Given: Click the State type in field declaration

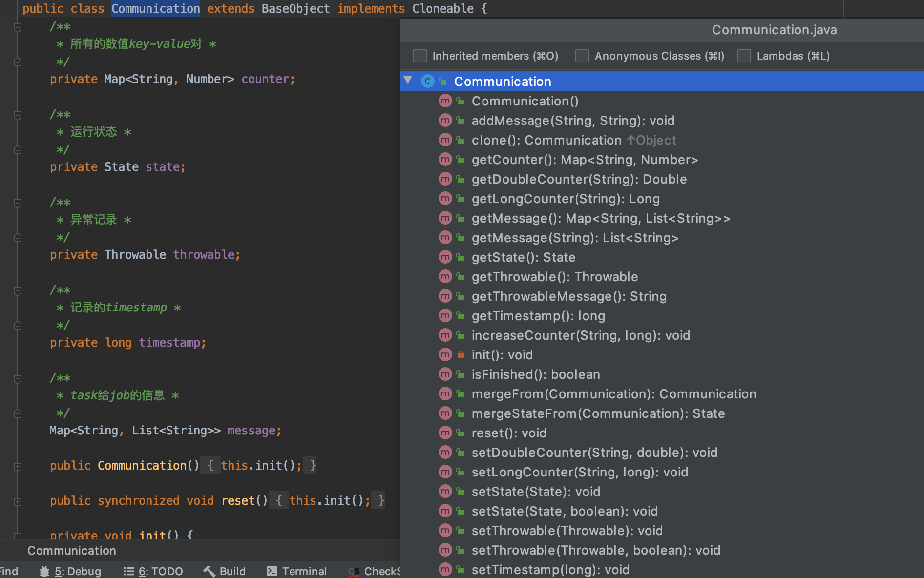Looking at the screenshot, I should tap(122, 166).
